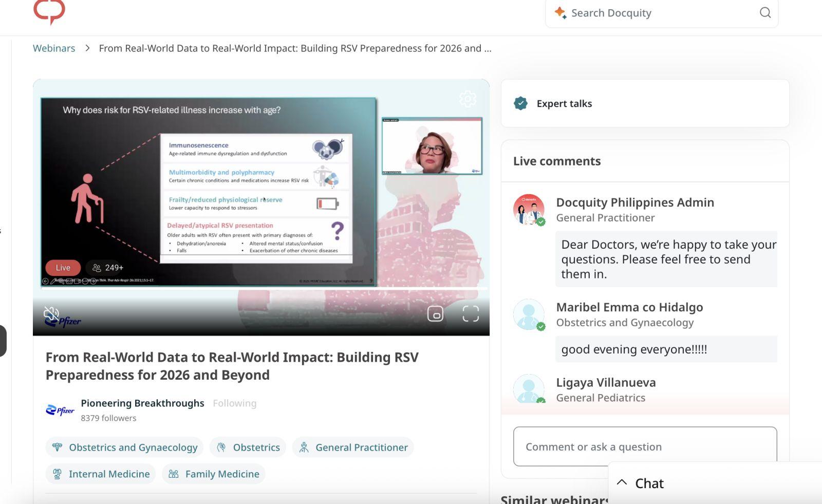Expand the Chat panel chevron

click(622, 482)
